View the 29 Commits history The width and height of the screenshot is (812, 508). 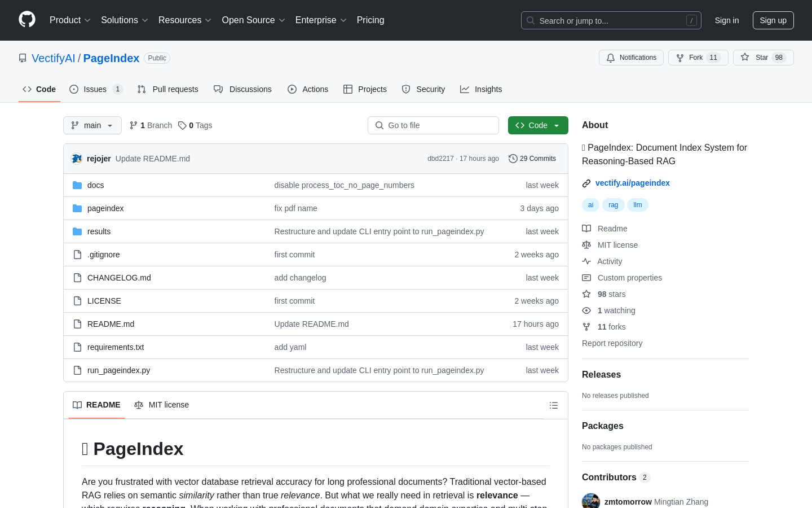coord(532,159)
